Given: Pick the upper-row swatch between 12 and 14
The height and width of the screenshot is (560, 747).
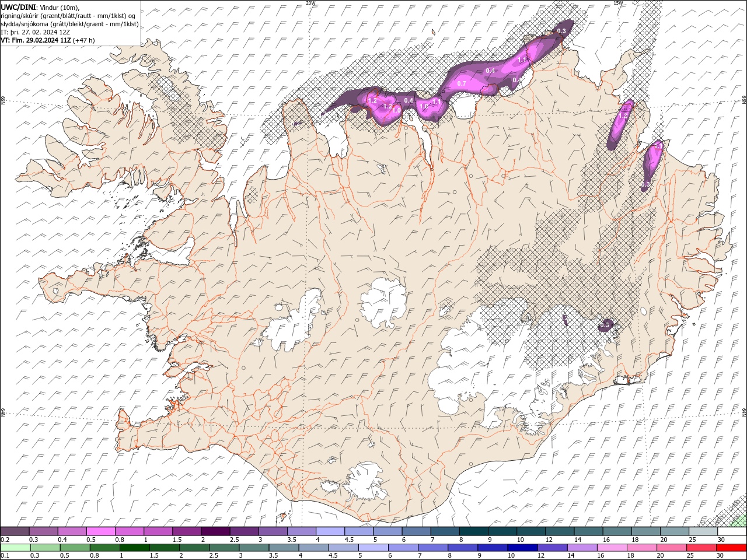Looking at the screenshot, I should pos(558,531).
